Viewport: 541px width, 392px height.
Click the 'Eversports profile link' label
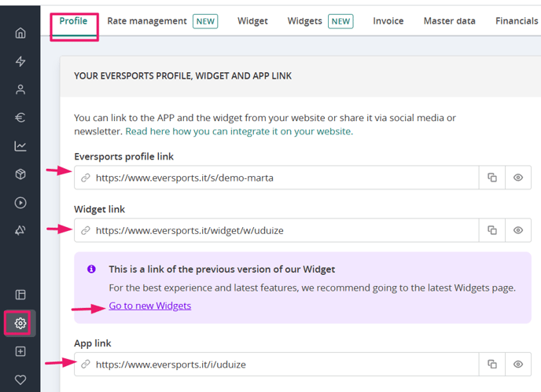click(124, 156)
